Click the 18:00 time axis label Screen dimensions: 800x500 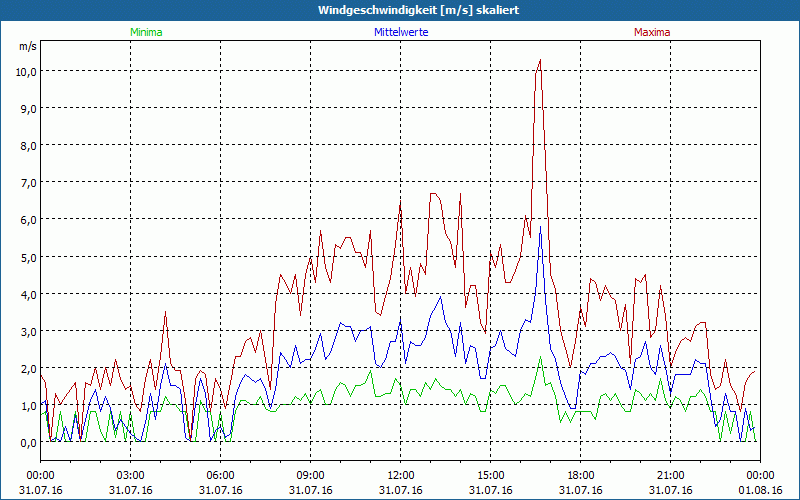point(581,476)
